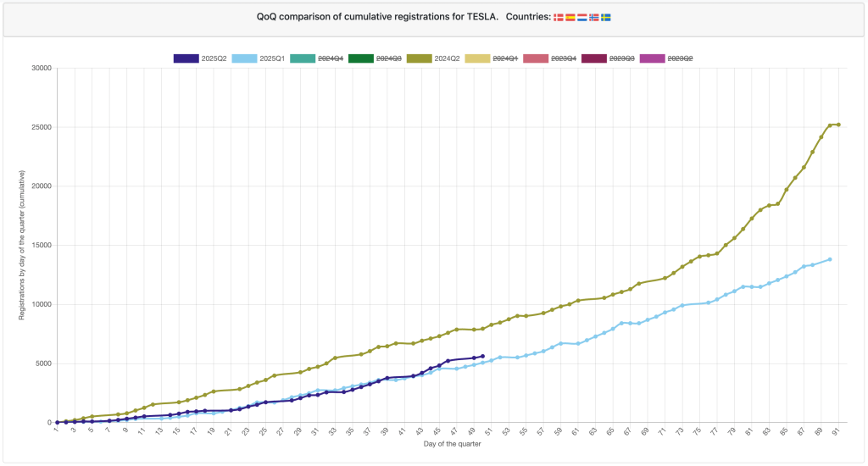Image resolution: width=868 pixels, height=466 pixels.
Task: Click the last 2025Q1 light blue data point
Action: (x=830, y=259)
